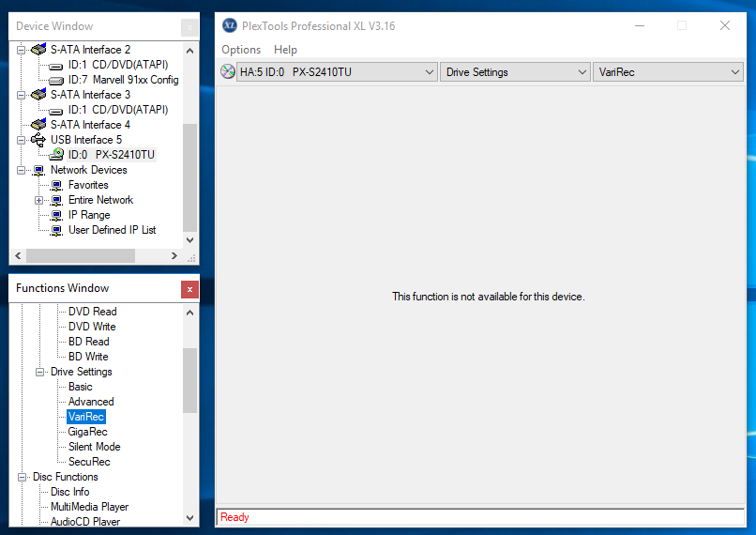
Task: Select SecuRec function
Action: point(89,461)
